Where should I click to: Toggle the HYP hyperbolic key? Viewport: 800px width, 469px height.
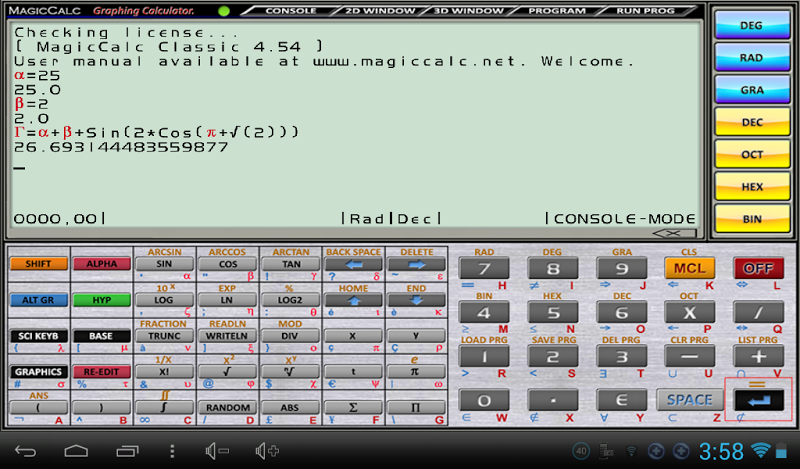tap(102, 300)
